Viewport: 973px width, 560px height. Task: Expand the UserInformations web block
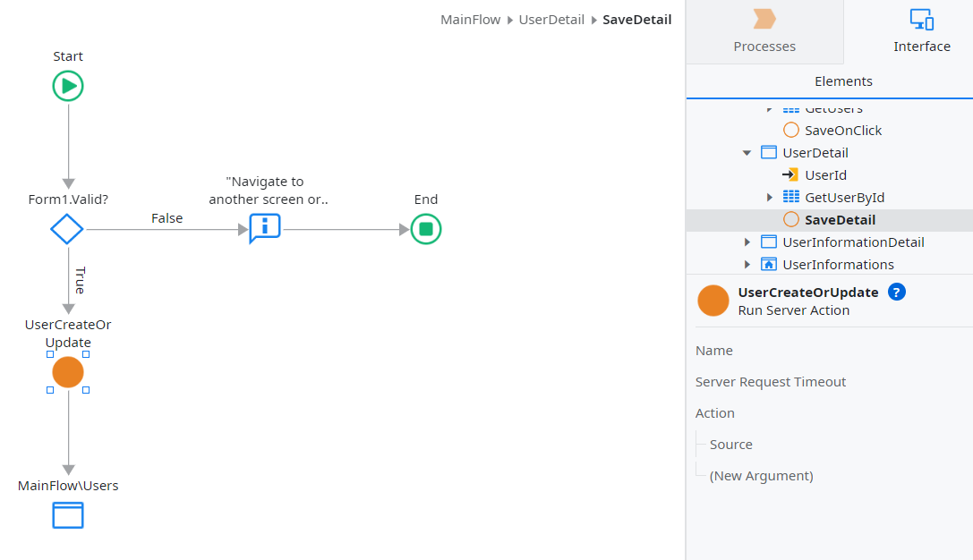pyautogui.click(x=747, y=264)
